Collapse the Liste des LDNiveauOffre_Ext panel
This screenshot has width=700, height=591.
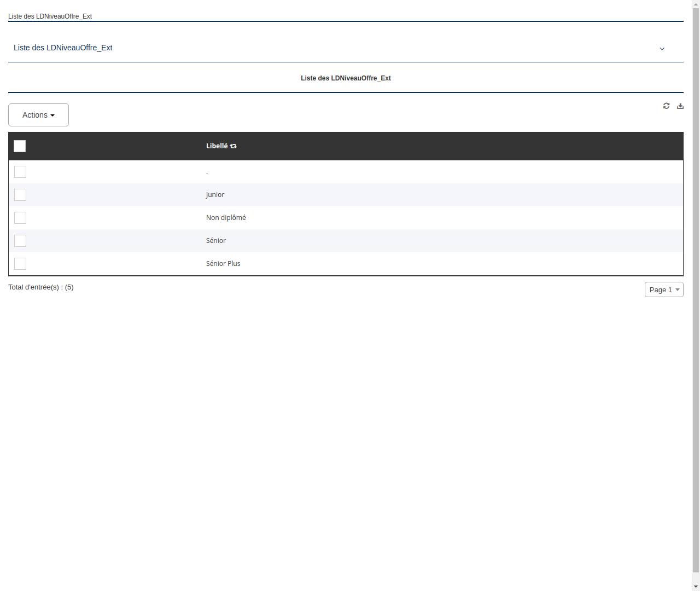pyautogui.click(x=662, y=48)
